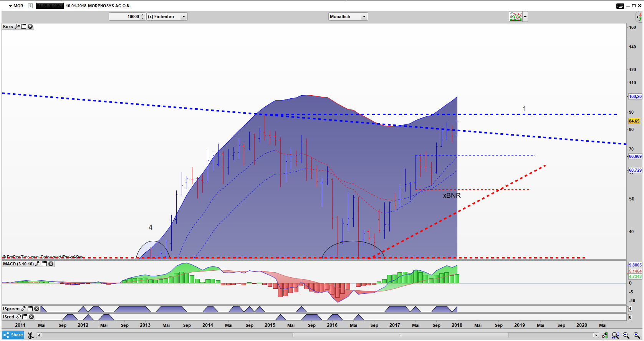Screen dimensions: 644x341
Task: Toggle MACD panel window maximize
Action: click(44, 264)
